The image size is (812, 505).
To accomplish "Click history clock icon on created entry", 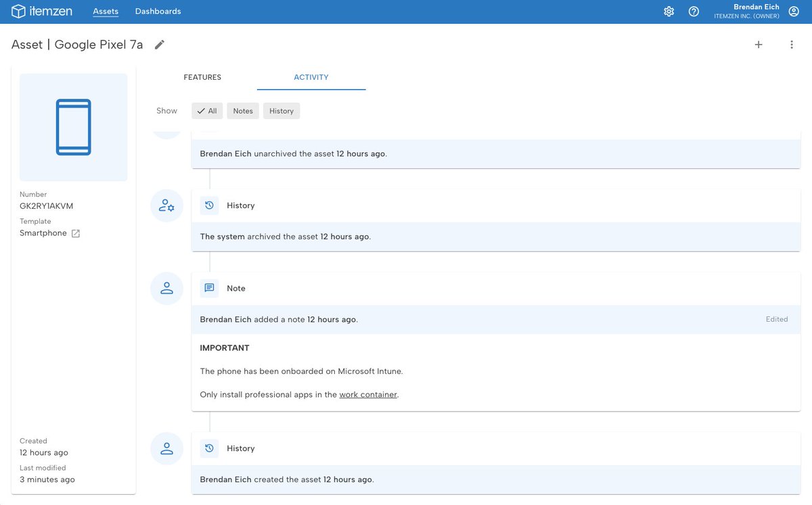I will 210,448.
